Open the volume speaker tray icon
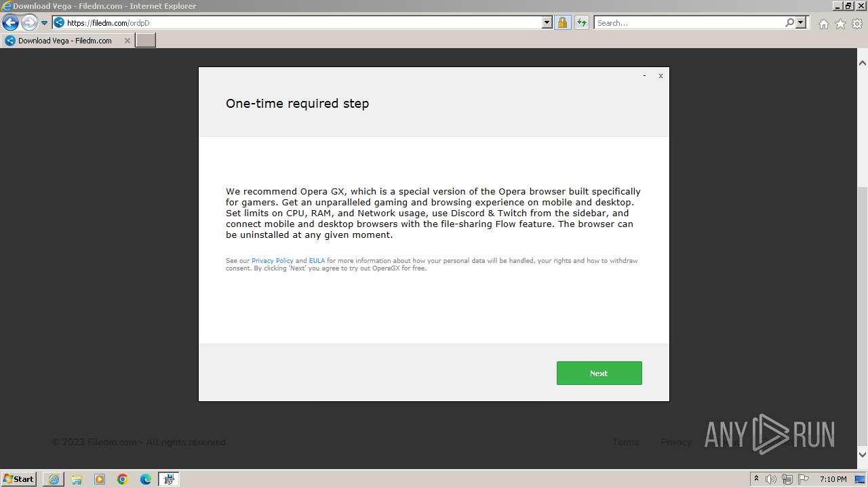Image resolution: width=868 pixels, height=488 pixels. (771, 479)
